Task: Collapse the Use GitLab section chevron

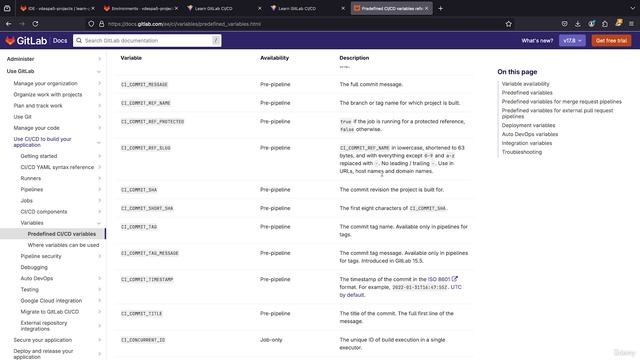Action: point(99,71)
